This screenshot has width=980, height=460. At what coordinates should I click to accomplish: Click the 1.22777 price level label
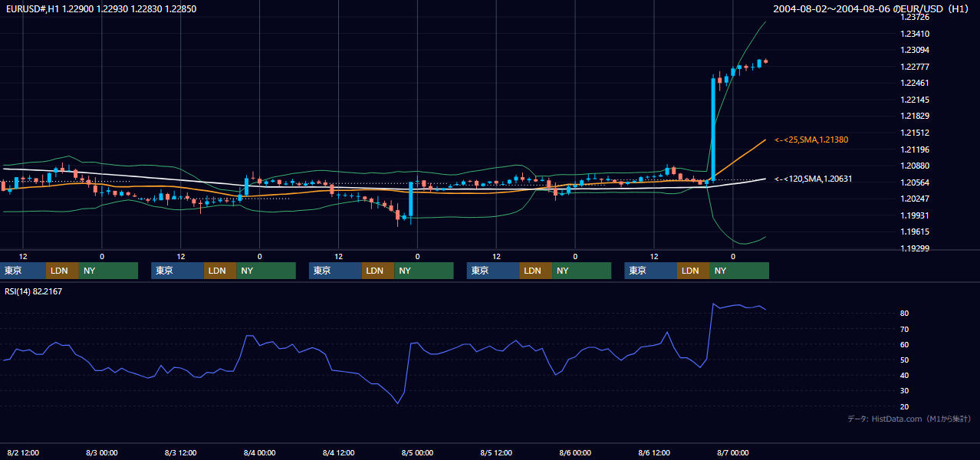click(x=914, y=67)
